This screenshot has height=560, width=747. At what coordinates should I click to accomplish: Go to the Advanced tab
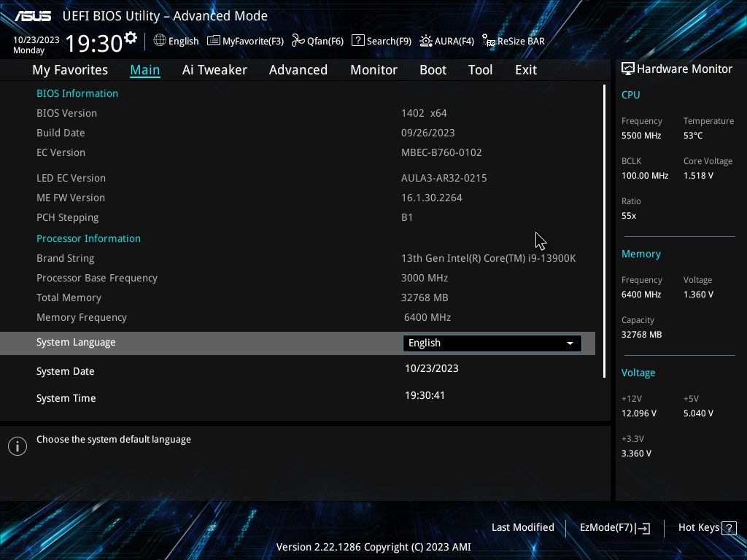(x=298, y=70)
